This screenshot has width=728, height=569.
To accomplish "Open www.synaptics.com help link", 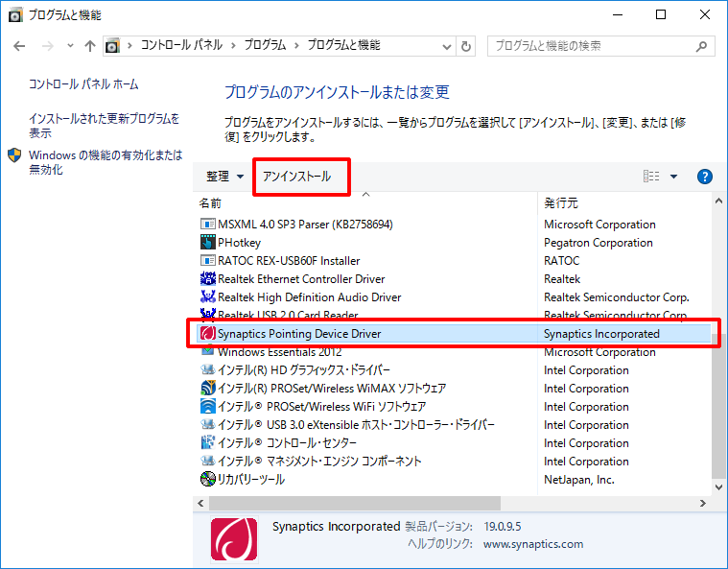I will [x=533, y=544].
